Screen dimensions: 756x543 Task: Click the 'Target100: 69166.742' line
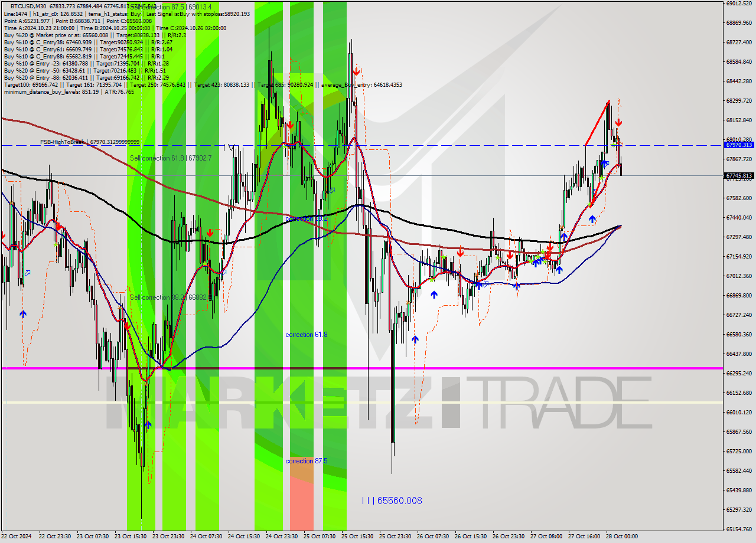[203, 85]
